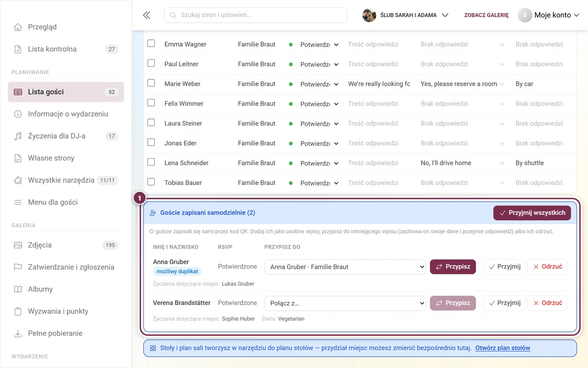Click the Pełne pobieranie download icon
This screenshot has width=588, height=368.
[18, 334]
